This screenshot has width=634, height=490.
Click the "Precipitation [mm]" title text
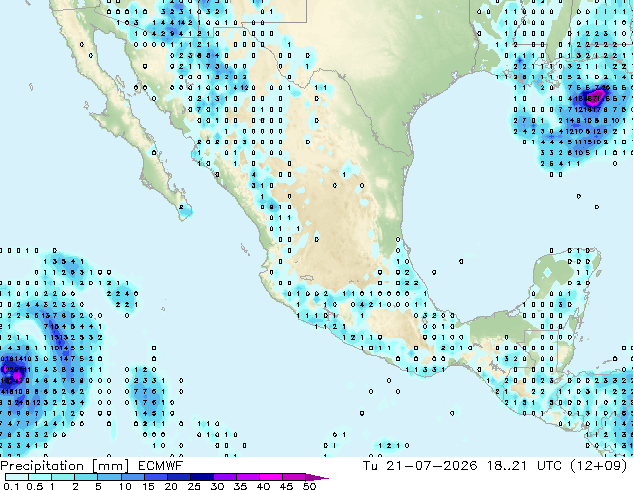(65, 466)
